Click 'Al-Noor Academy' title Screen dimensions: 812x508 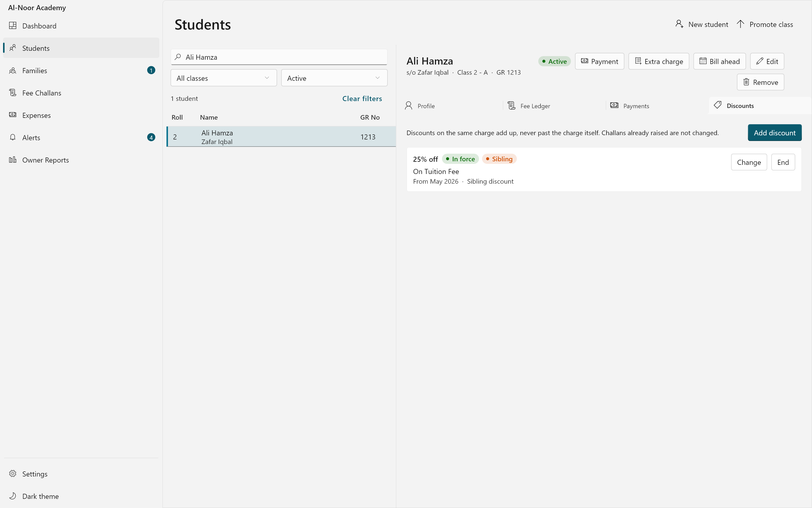coord(37,7)
